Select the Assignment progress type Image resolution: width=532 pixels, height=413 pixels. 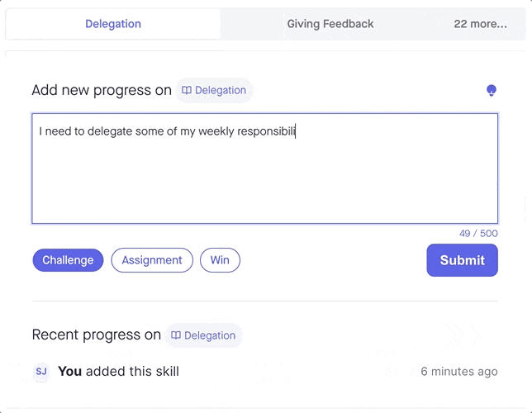click(152, 260)
